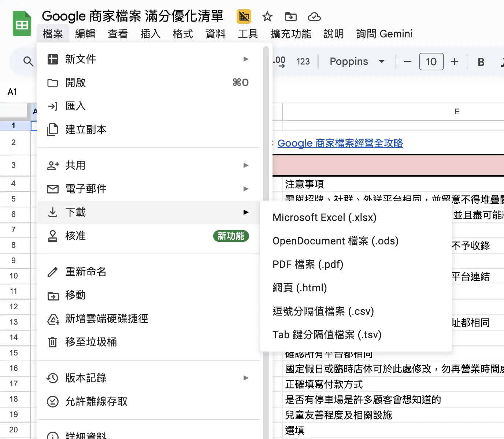Increase decimal places with the .00 icon

coord(279,62)
